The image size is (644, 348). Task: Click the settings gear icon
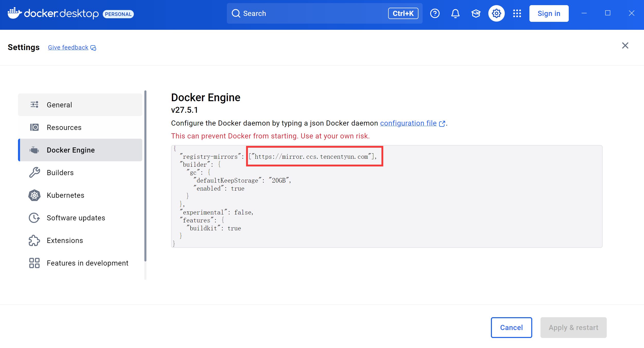(496, 13)
